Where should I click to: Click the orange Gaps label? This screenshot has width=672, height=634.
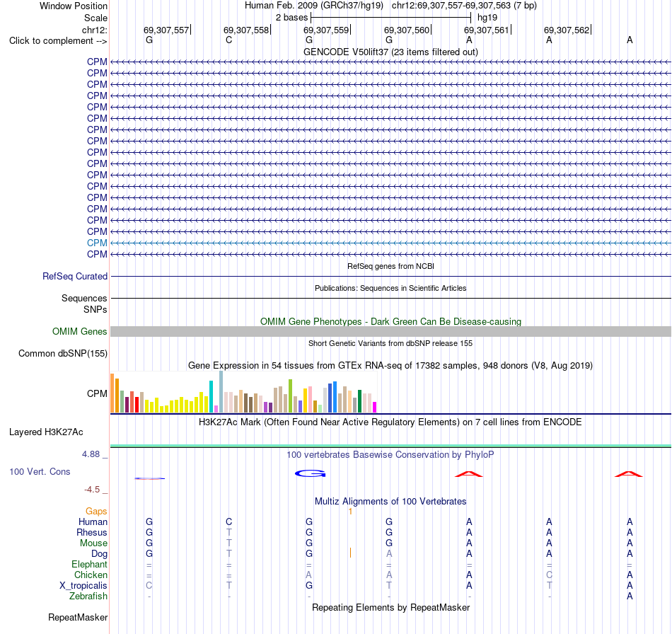pyautogui.click(x=96, y=511)
